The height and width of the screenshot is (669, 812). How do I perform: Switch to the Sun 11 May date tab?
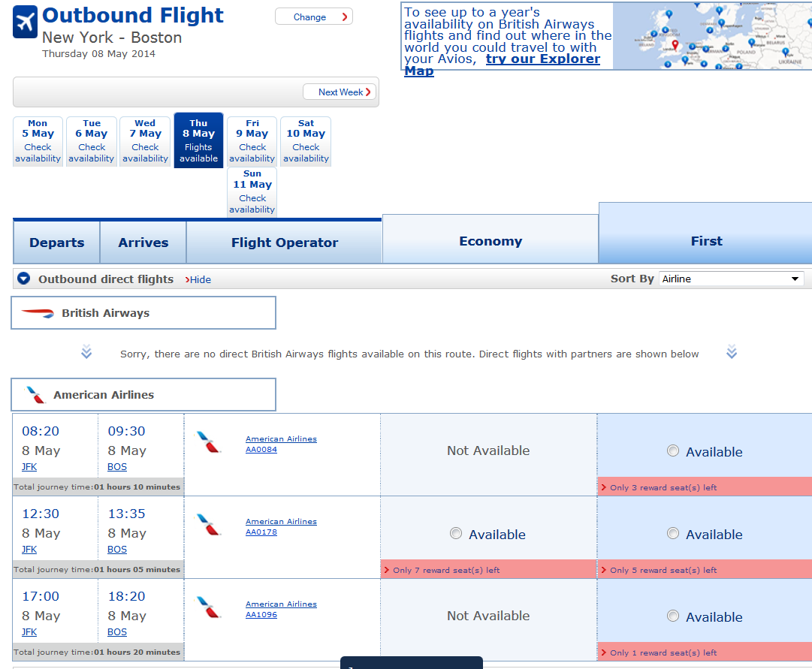coord(252,191)
